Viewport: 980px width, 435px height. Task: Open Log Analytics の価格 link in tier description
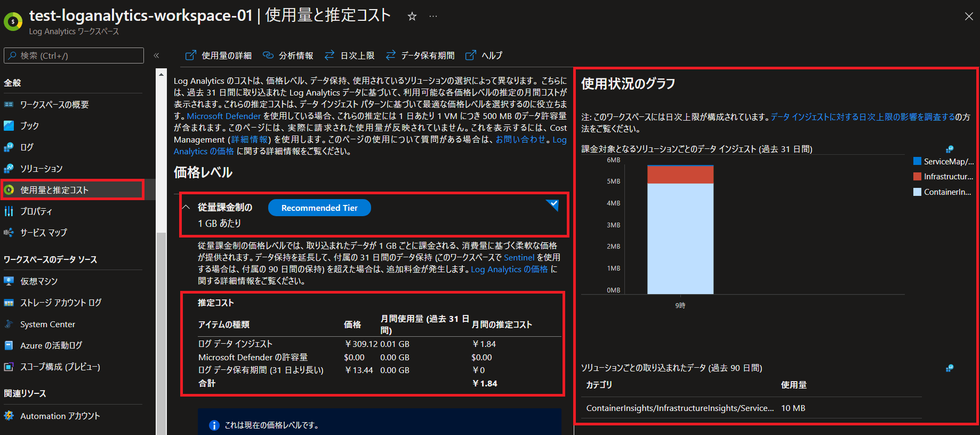(509, 269)
